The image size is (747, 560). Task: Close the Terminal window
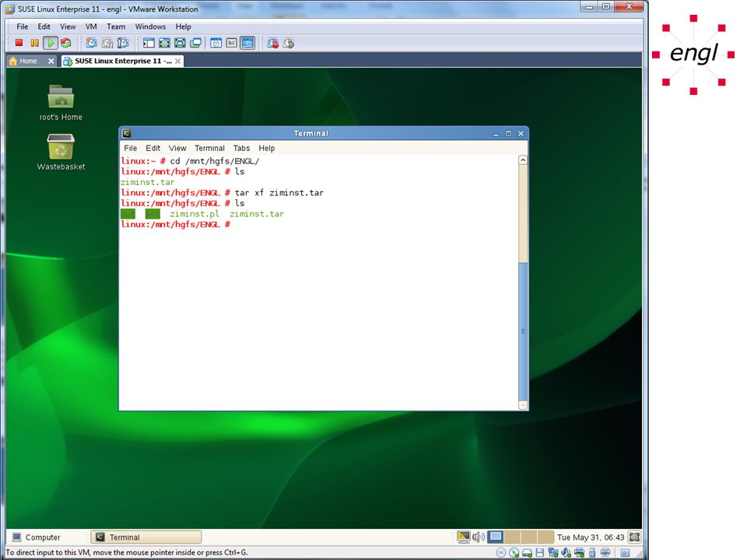pyautogui.click(x=521, y=134)
